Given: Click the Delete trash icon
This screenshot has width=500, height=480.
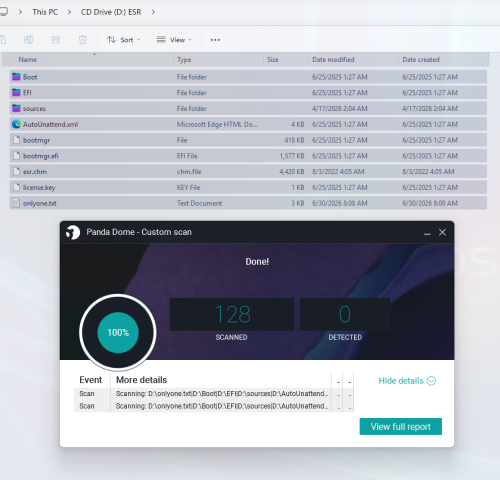Looking at the screenshot, I should [x=83, y=40].
